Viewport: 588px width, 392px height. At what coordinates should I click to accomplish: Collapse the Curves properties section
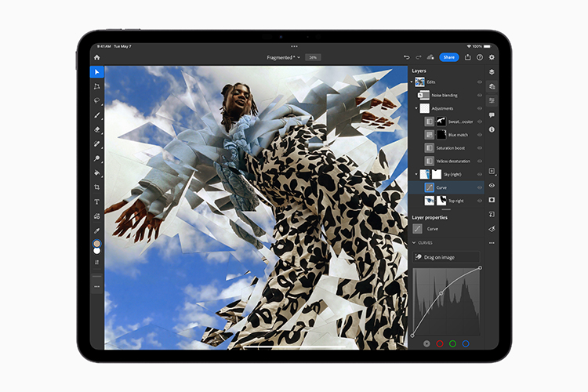pos(414,242)
